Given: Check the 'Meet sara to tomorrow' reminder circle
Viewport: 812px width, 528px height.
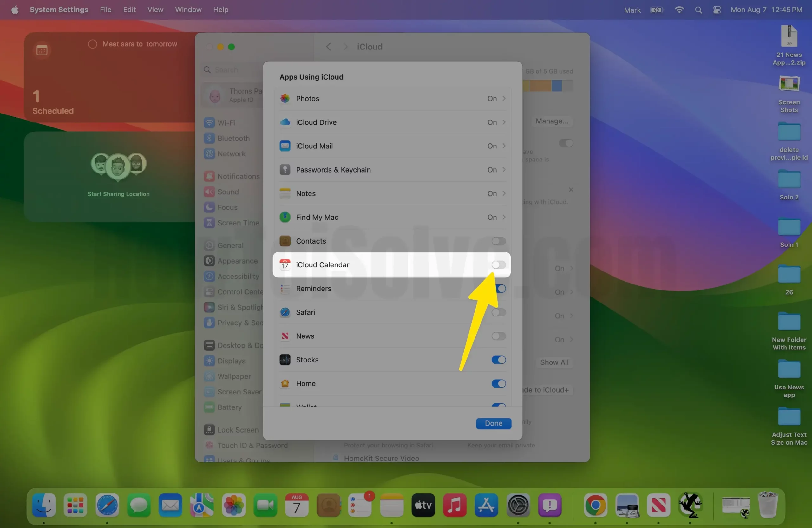Looking at the screenshot, I should 92,44.
